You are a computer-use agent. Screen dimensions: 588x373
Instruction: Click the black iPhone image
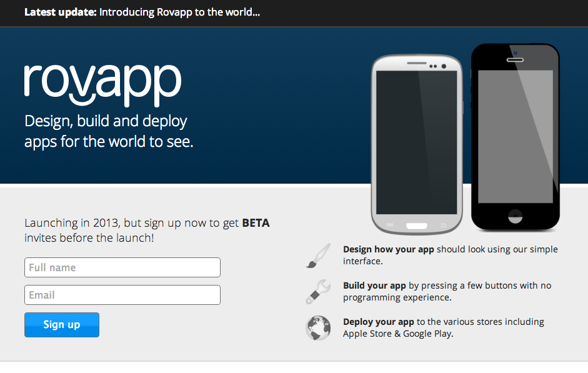(x=516, y=137)
